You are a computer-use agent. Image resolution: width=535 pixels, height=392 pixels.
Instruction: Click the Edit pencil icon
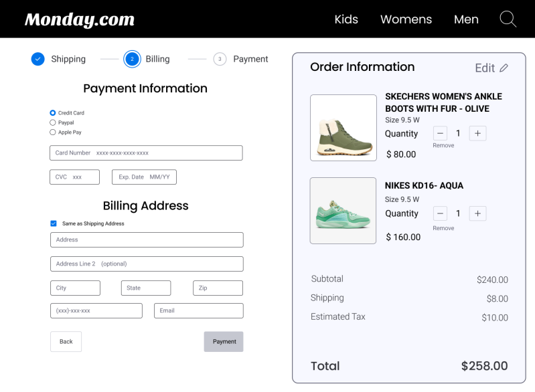(504, 68)
